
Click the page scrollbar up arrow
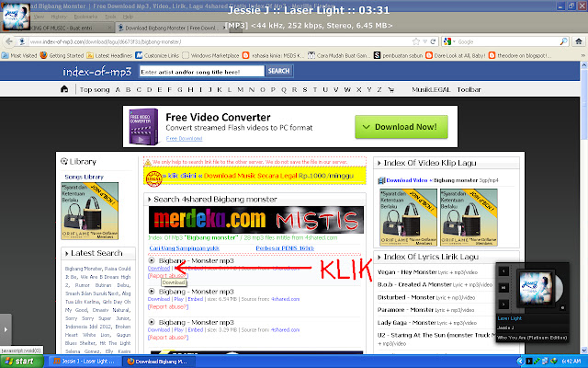[x=584, y=65]
